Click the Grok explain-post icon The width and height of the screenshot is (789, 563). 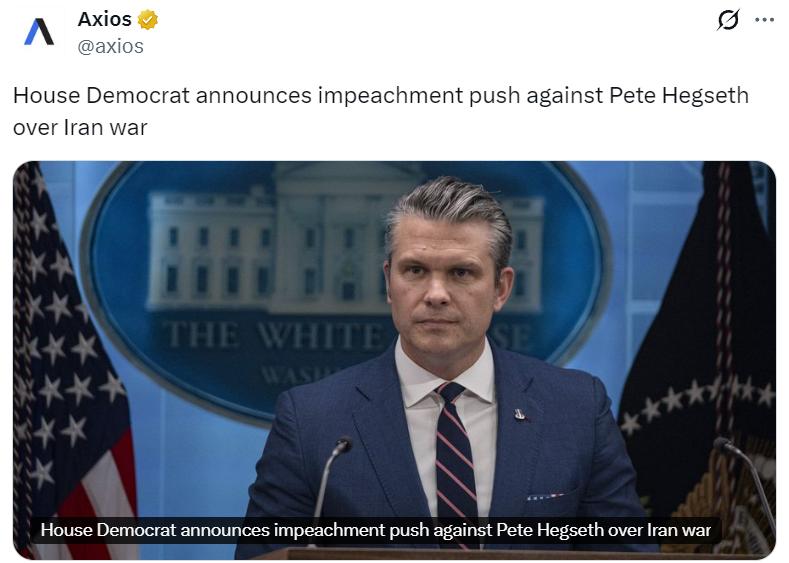click(x=728, y=20)
